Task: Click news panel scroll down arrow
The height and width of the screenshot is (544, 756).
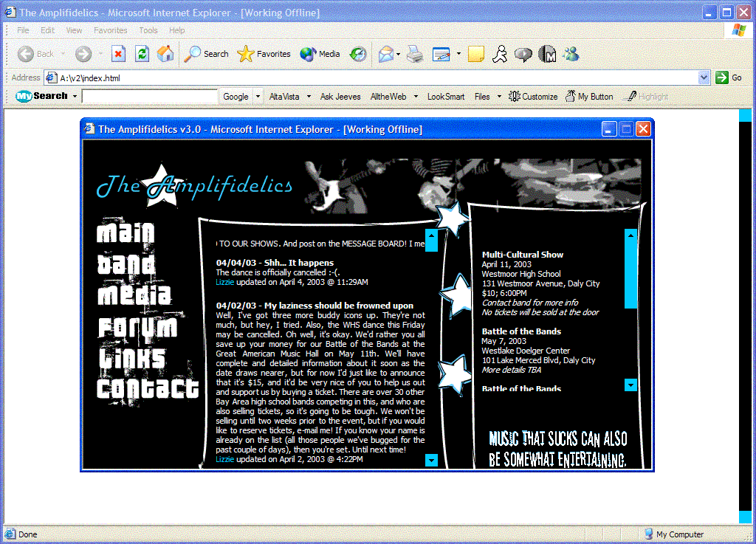Action: [431, 460]
